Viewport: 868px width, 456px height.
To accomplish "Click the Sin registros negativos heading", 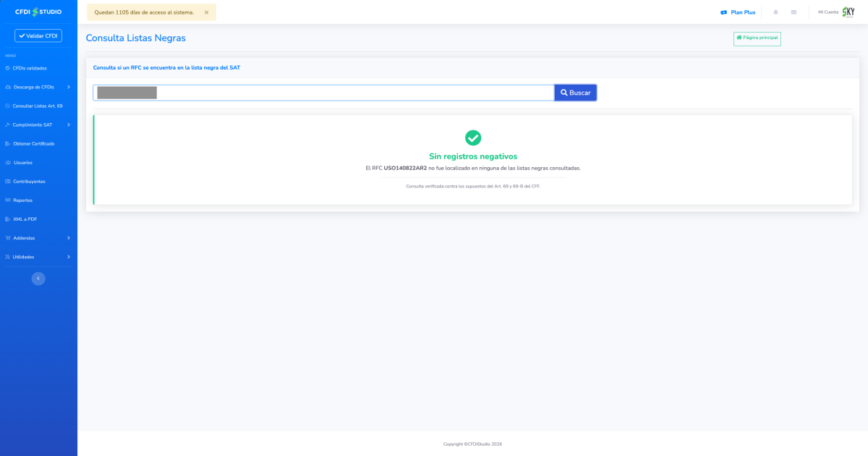I will tap(473, 156).
